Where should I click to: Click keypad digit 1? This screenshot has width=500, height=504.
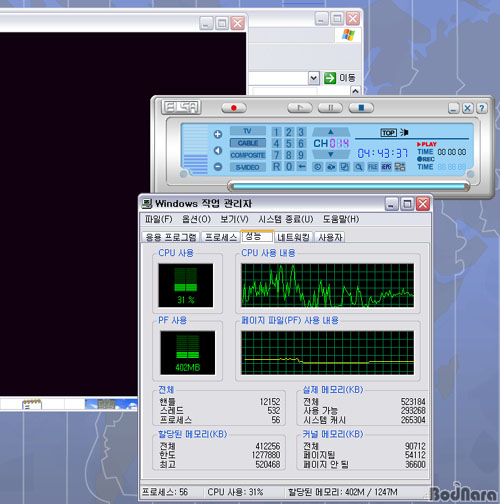276,132
